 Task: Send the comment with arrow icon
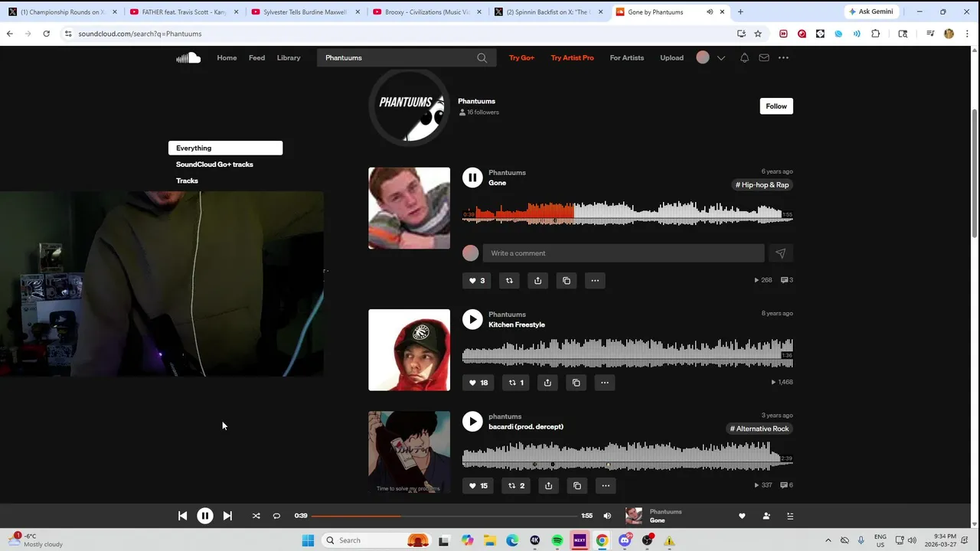tap(780, 253)
